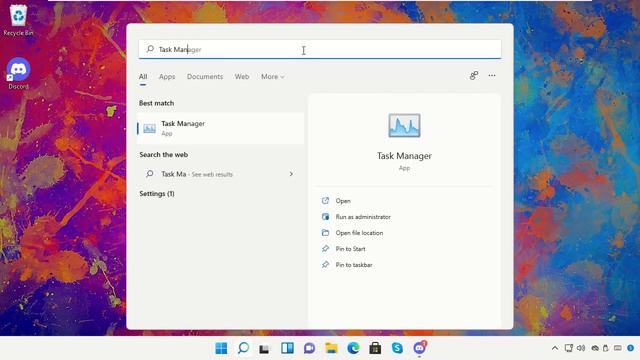Image resolution: width=640 pixels, height=360 pixels.
Task: Click the Open external-link icon
Action: pyautogui.click(x=325, y=200)
